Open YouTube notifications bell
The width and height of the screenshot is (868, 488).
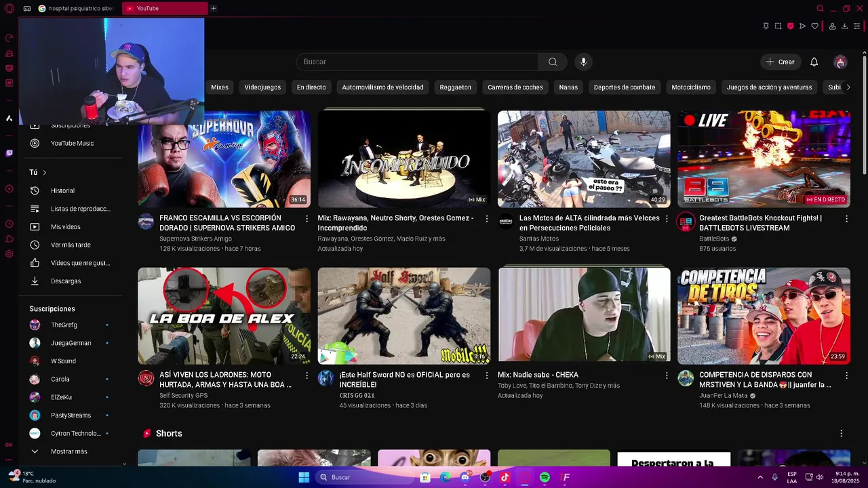click(814, 62)
